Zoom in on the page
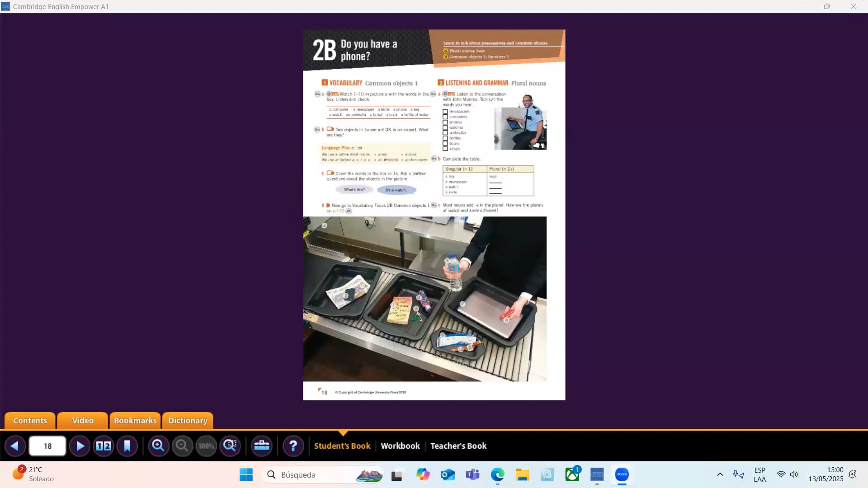This screenshot has height=488, width=868. tap(158, 446)
